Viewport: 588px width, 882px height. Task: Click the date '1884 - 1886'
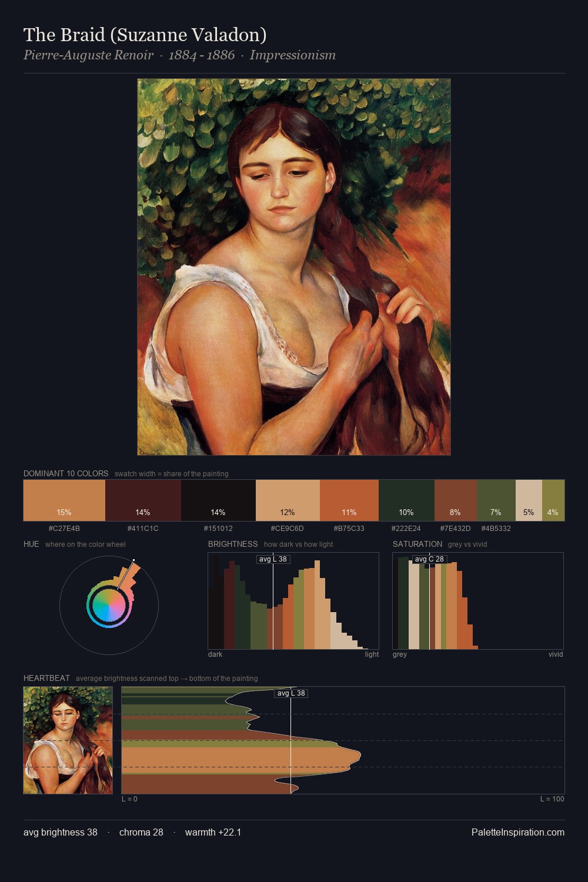202,55
